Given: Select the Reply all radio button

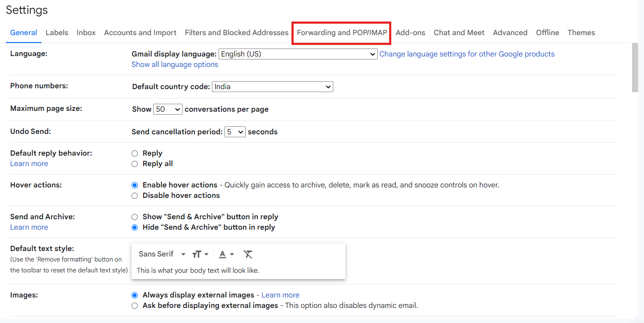Looking at the screenshot, I should coord(134,164).
